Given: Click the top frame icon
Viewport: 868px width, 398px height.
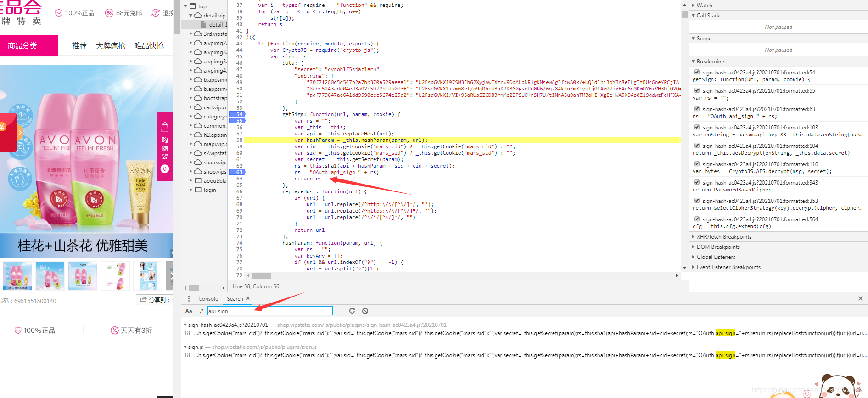Looking at the screenshot, I should coord(193,6).
